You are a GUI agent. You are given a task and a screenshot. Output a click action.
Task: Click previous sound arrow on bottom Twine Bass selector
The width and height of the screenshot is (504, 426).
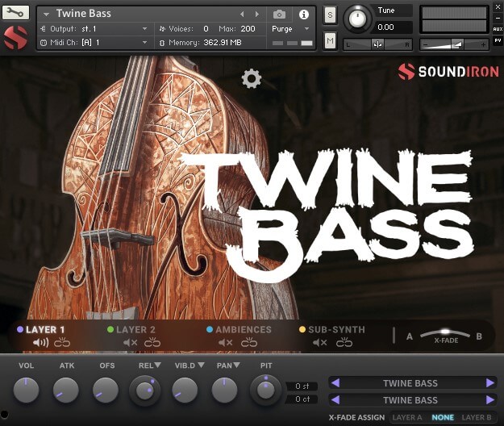coord(336,400)
